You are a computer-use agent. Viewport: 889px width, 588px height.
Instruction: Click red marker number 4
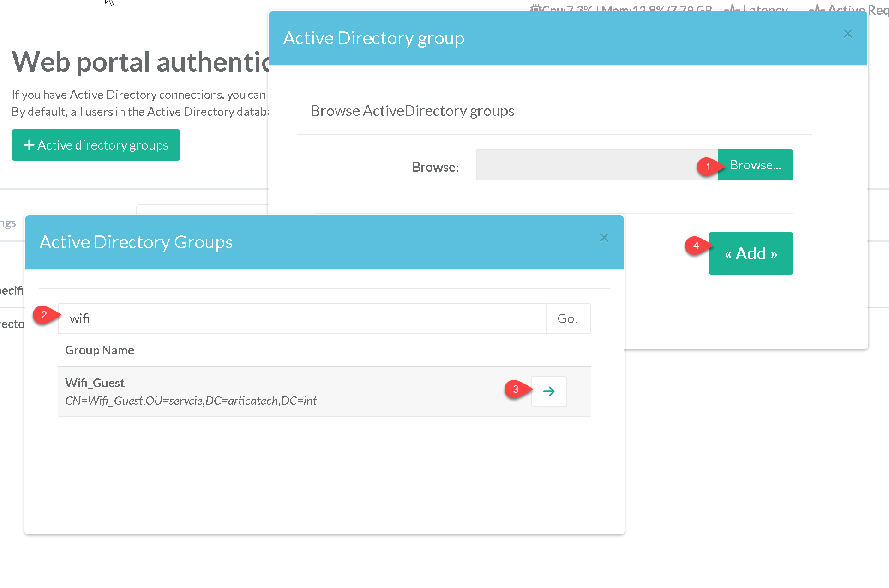click(696, 246)
